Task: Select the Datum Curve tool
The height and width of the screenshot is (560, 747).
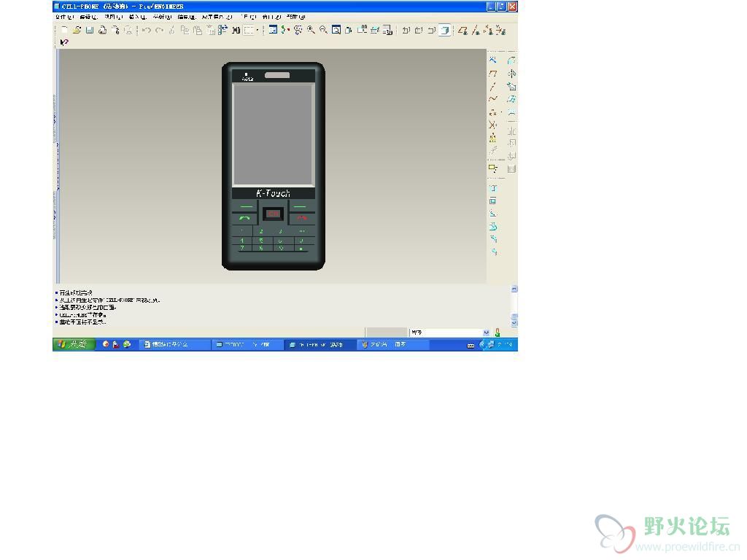Action: click(x=492, y=99)
